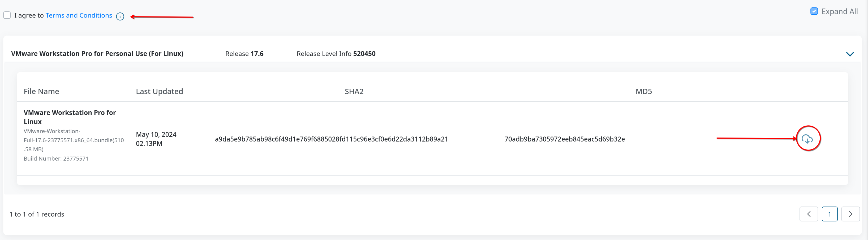Select page 1 in pagination
The width and height of the screenshot is (868, 240).
coord(829,214)
